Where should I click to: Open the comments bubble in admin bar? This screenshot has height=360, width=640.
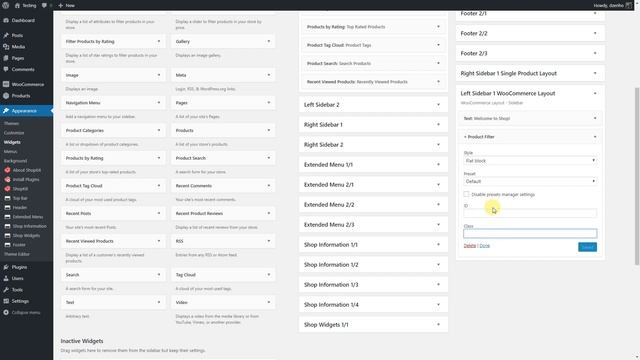coord(44,5)
